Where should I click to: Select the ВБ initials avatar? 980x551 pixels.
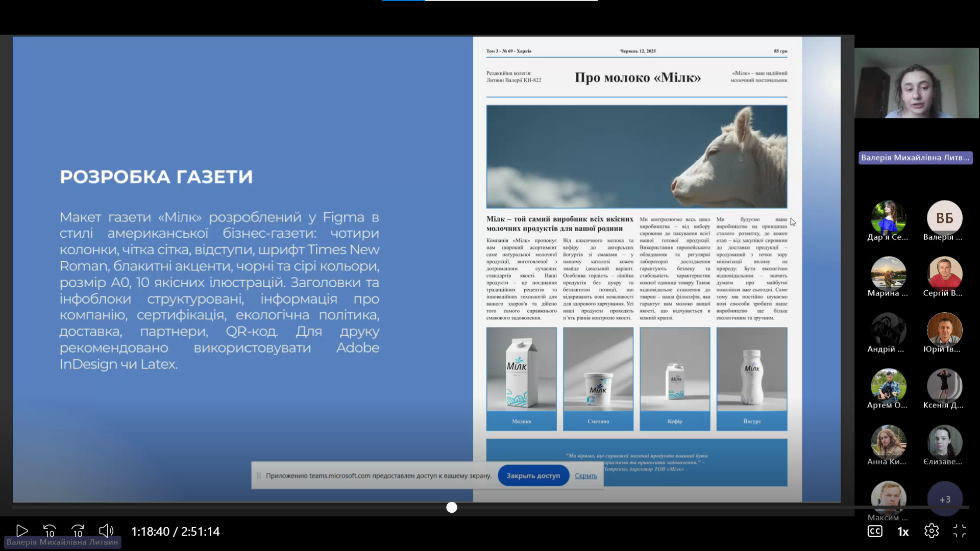coord(945,218)
